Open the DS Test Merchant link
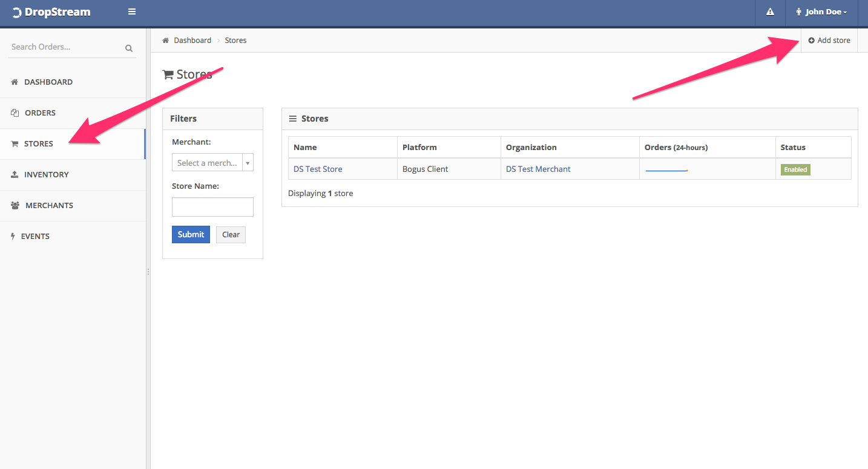This screenshot has height=469, width=868. pyautogui.click(x=538, y=169)
